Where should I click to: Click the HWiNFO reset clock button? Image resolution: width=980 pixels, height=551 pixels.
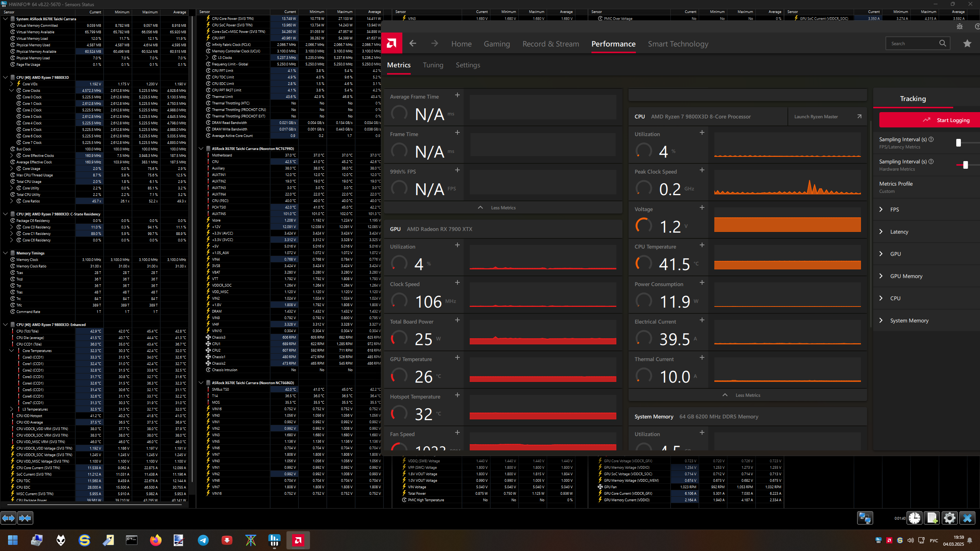pyautogui.click(x=914, y=518)
